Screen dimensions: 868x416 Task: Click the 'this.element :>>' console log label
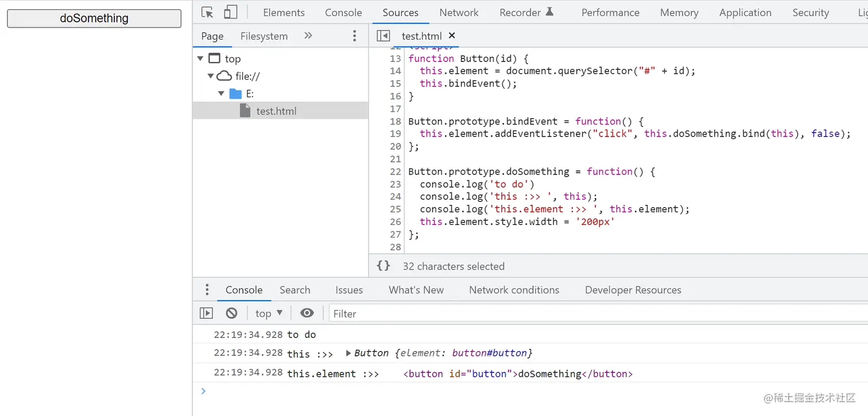coord(333,374)
